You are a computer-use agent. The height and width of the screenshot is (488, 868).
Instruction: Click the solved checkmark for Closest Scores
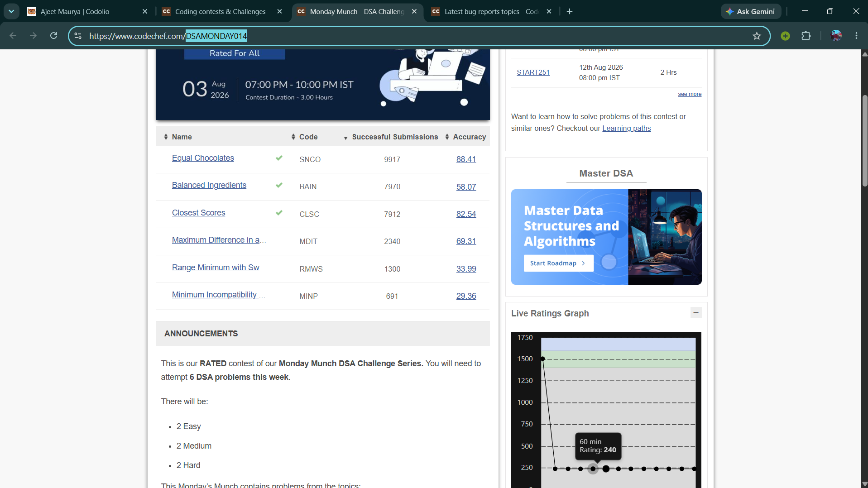[279, 213]
